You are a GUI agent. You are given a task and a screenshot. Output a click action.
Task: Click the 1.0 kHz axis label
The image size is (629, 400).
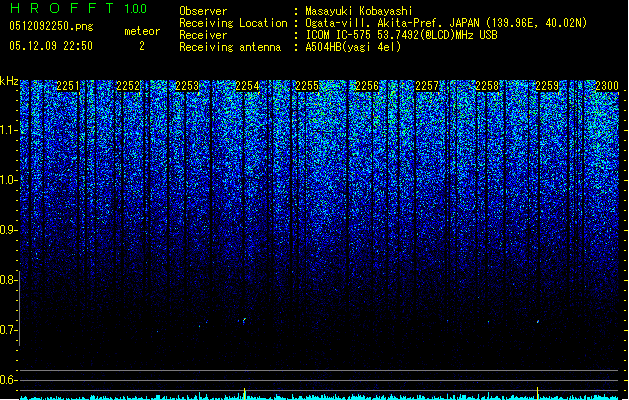point(7,180)
